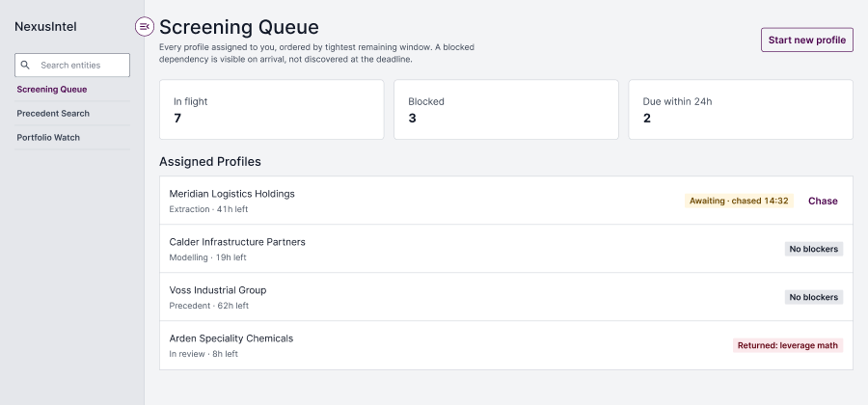This screenshot has height=405, width=868.
Task: Collapse the sidebar with the toggle icon
Action: point(145,27)
